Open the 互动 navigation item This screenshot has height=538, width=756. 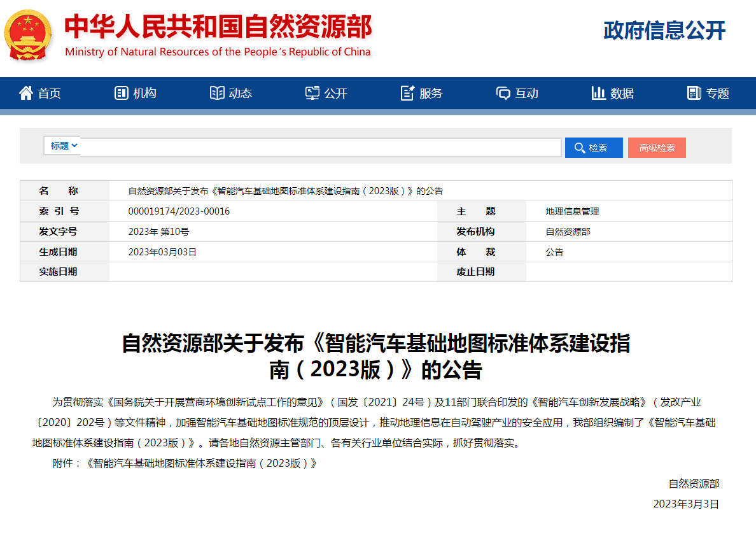pyautogui.click(x=517, y=93)
